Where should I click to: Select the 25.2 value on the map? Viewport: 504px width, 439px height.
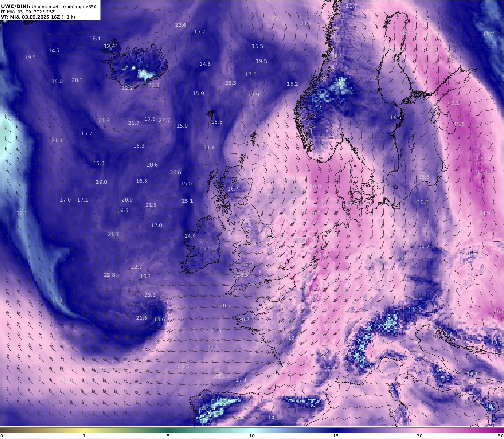(x=150, y=295)
